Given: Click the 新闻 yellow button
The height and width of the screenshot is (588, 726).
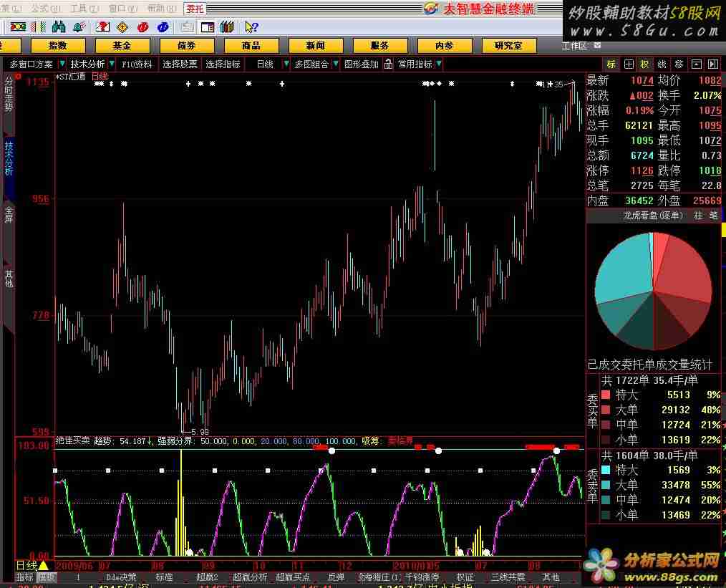Looking at the screenshot, I should coord(315,45).
